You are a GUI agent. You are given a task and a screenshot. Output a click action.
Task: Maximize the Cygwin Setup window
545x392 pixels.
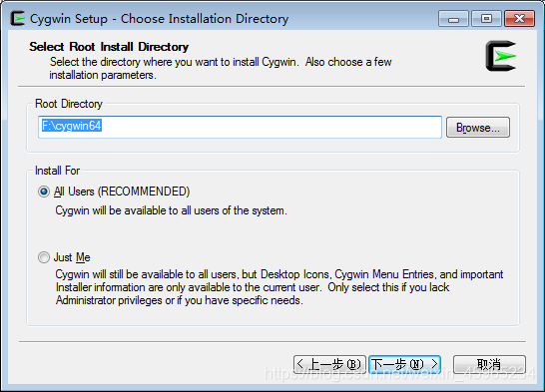(x=486, y=19)
